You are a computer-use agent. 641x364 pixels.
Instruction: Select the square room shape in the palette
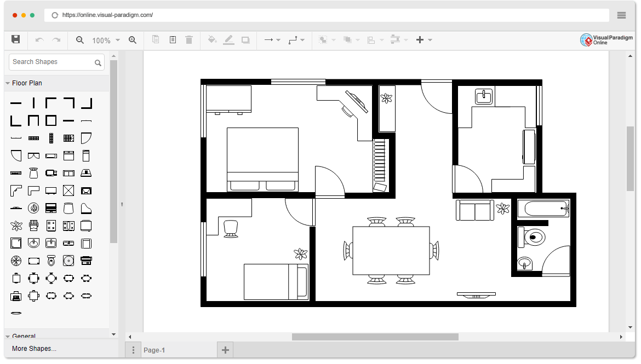pos(51,120)
